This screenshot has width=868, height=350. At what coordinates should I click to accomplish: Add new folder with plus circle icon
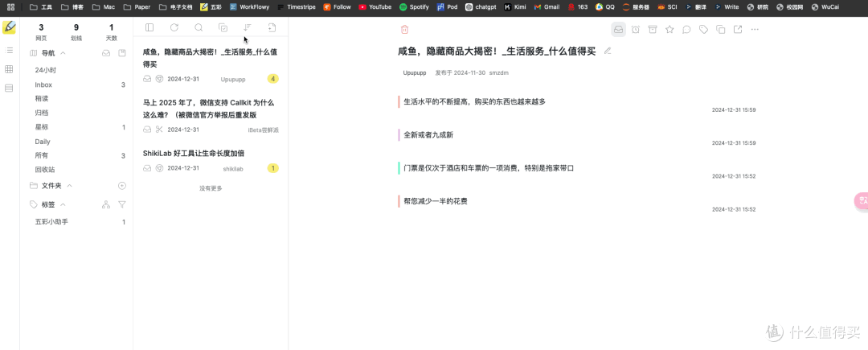click(122, 186)
